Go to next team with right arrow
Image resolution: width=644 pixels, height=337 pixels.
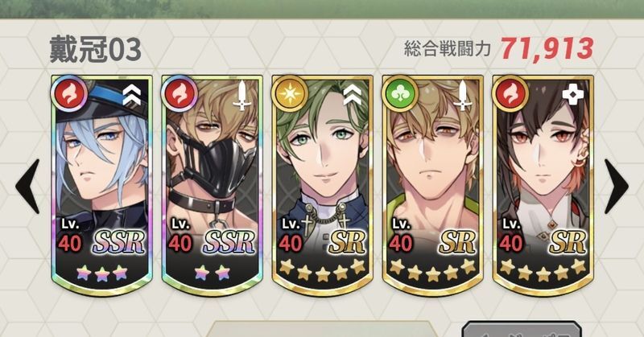point(616,186)
